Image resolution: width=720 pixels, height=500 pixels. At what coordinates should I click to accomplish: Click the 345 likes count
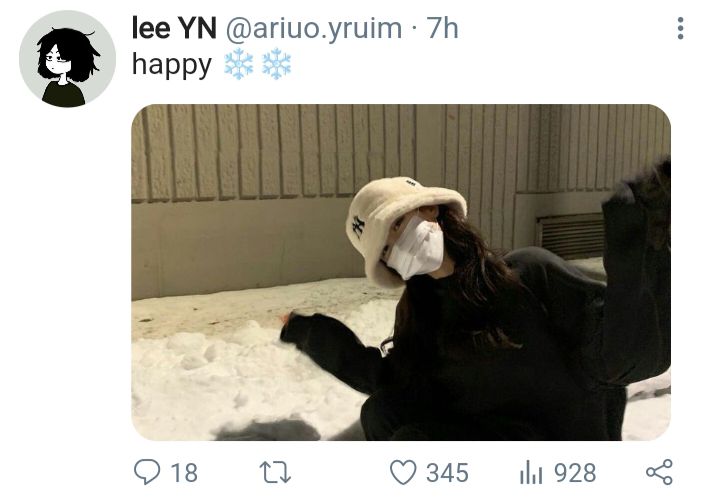point(447,472)
